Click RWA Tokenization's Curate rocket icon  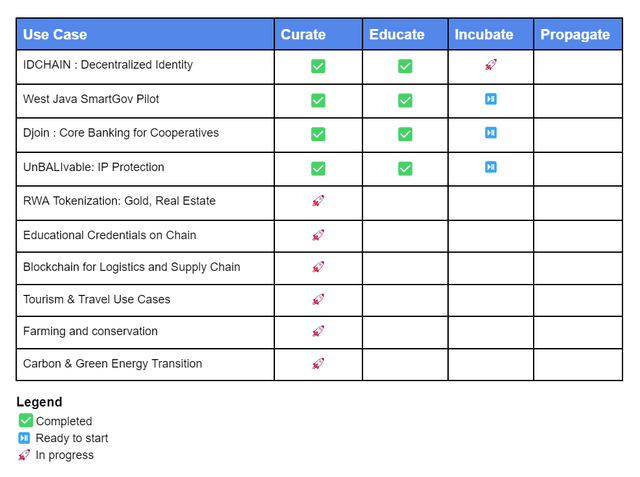[x=318, y=201]
